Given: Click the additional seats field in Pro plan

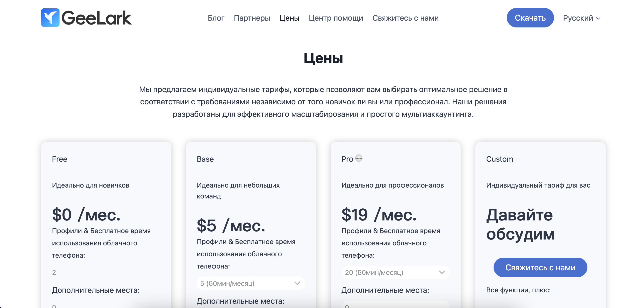Looking at the screenshot, I should pyautogui.click(x=395, y=305).
